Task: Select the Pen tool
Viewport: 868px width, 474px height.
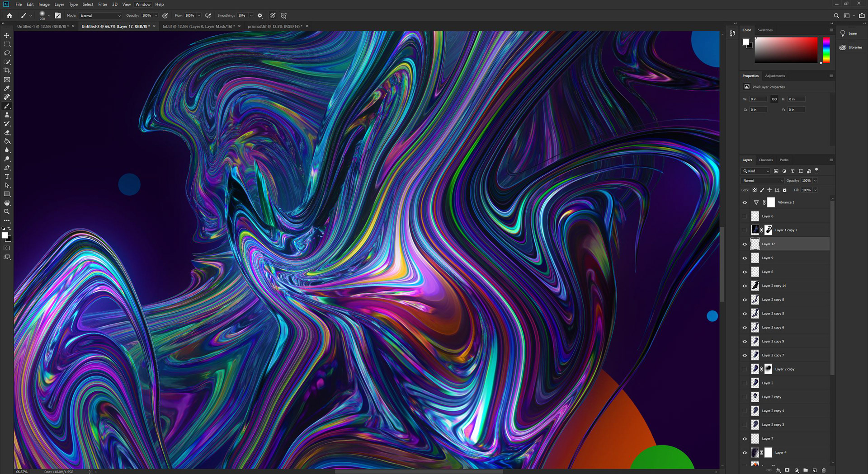Action: [7, 168]
